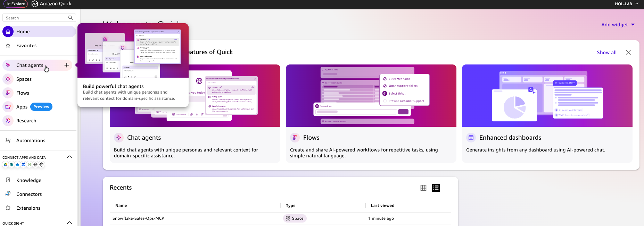Click the Confluence connector icon
This screenshot has height=226, width=644.
point(23,165)
